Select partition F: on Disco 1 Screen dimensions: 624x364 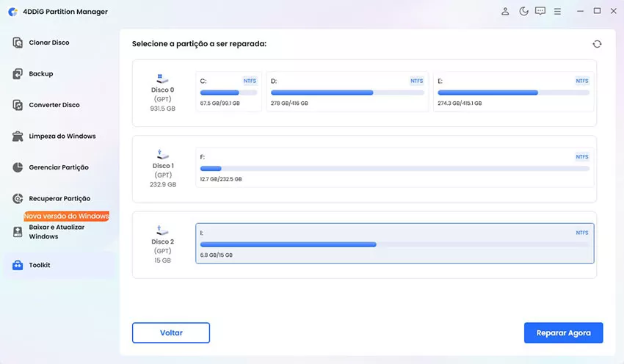(x=394, y=167)
